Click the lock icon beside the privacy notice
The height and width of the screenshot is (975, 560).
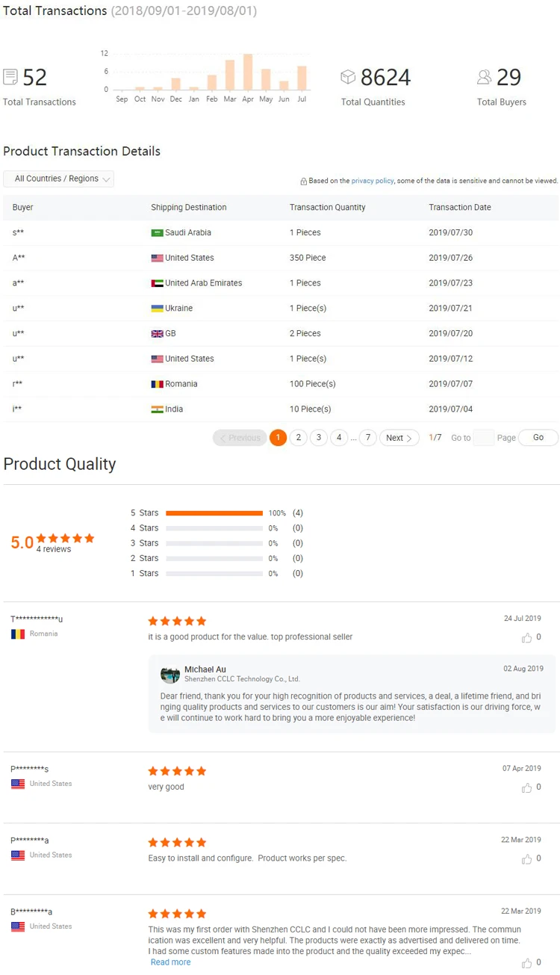tap(304, 181)
